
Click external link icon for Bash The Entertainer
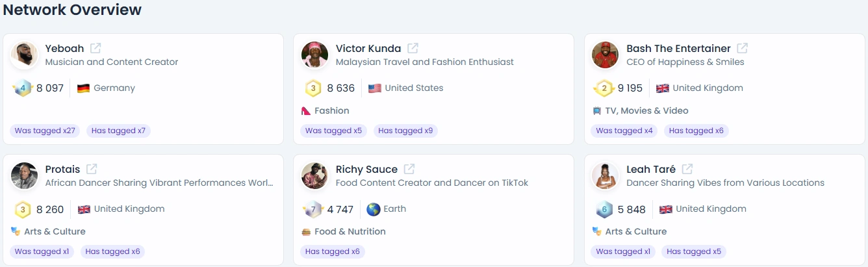[742, 48]
